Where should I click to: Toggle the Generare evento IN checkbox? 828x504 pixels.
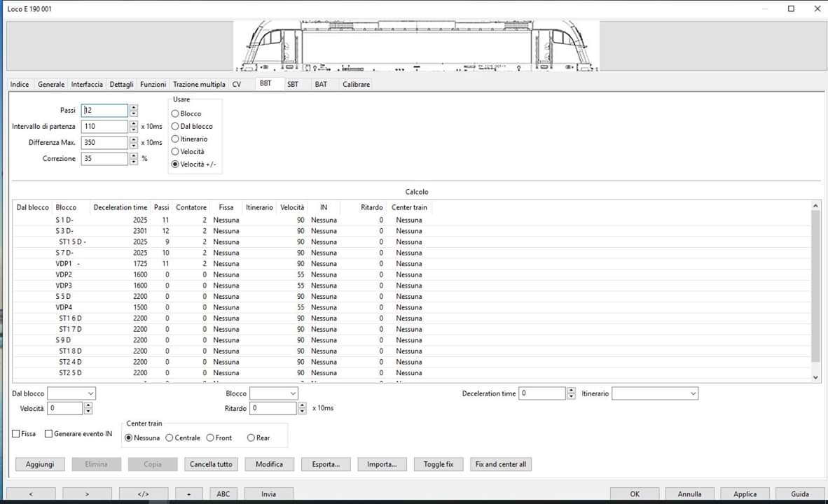click(48, 434)
